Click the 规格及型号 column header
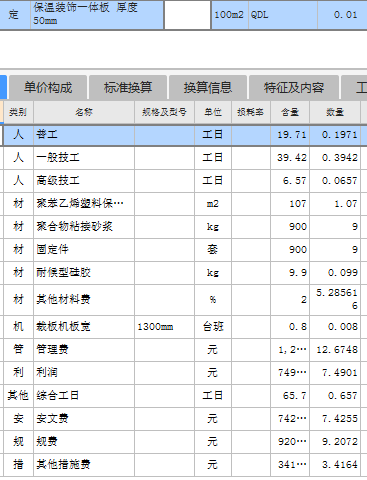Image resolution: width=367 pixels, height=480 pixels. [164, 112]
